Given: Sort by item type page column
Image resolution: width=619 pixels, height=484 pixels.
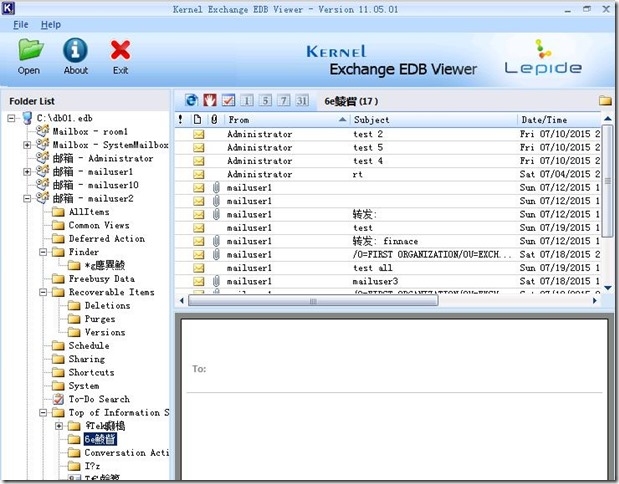Looking at the screenshot, I should pos(197,119).
